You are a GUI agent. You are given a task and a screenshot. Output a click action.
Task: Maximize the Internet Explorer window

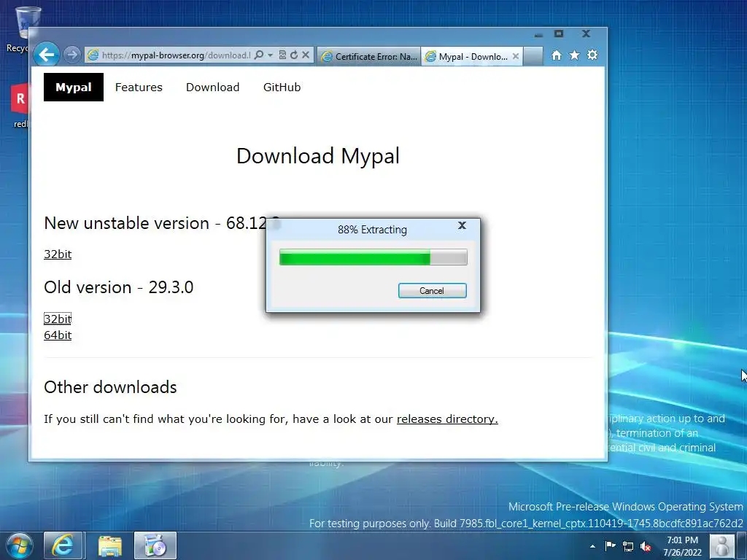coord(559,34)
